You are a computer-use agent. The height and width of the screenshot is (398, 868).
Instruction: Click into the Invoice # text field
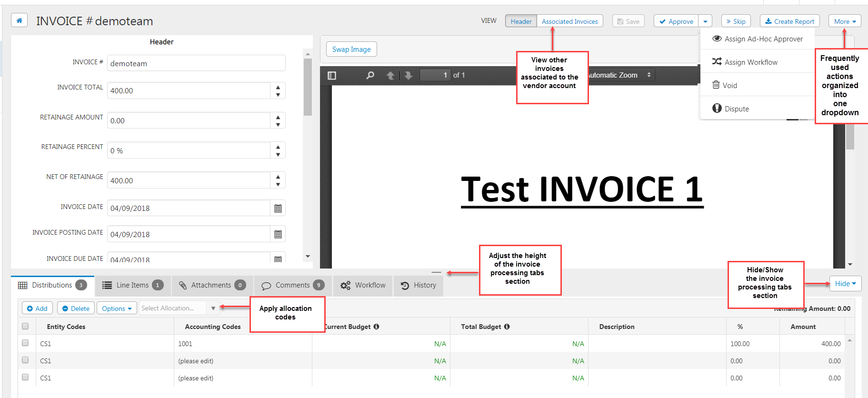pyautogui.click(x=196, y=63)
